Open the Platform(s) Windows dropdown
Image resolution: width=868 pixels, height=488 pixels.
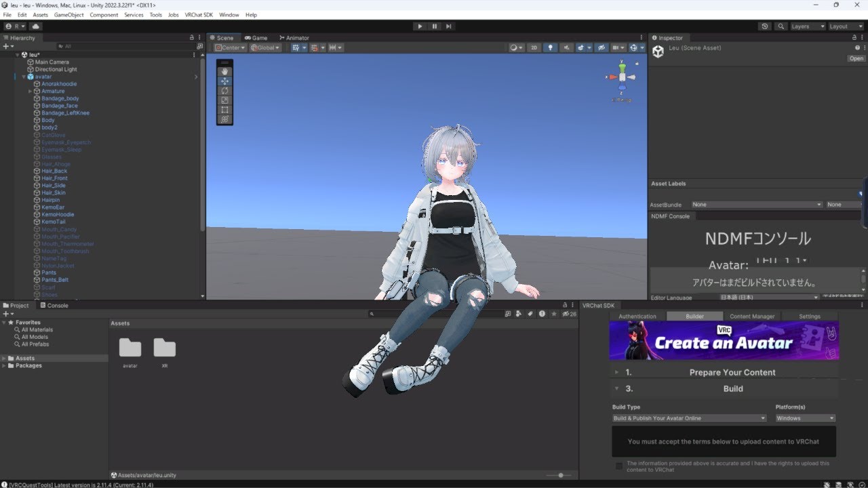click(806, 418)
